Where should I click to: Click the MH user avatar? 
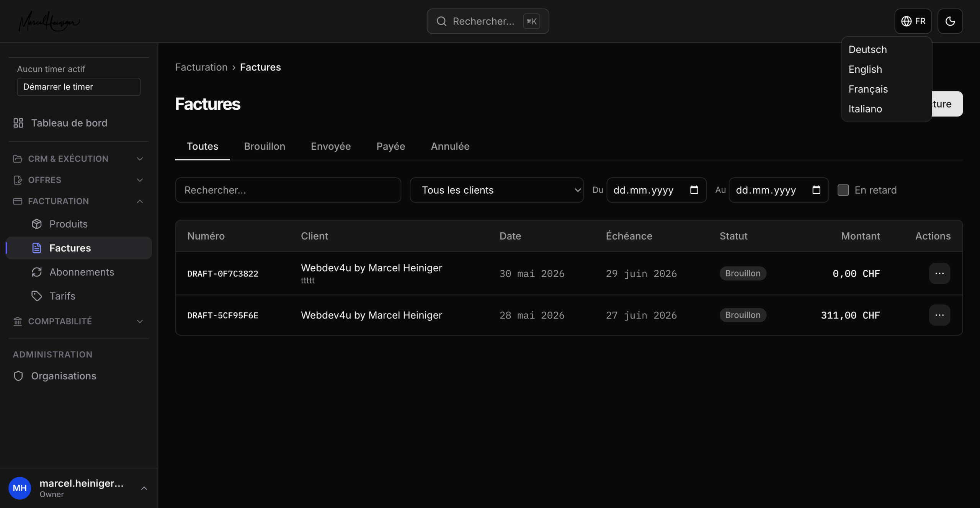point(20,488)
